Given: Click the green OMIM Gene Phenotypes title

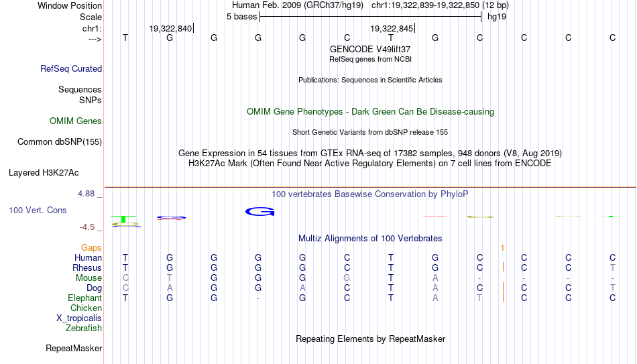Looking at the screenshot, I should (x=371, y=112).
